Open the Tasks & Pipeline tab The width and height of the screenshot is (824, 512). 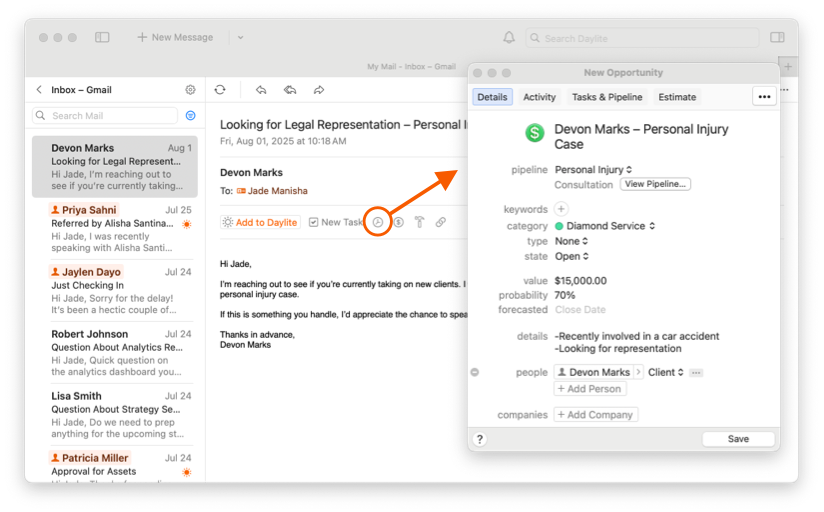pos(607,97)
